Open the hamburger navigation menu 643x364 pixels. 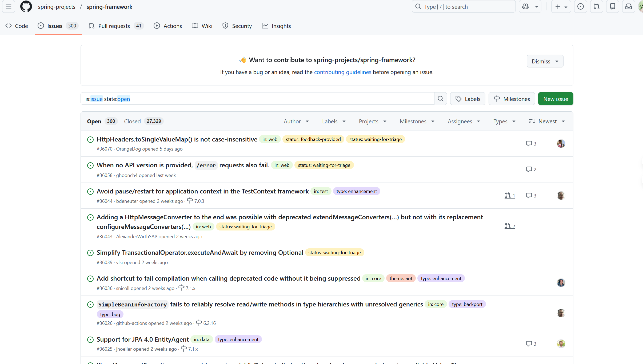[x=9, y=7]
